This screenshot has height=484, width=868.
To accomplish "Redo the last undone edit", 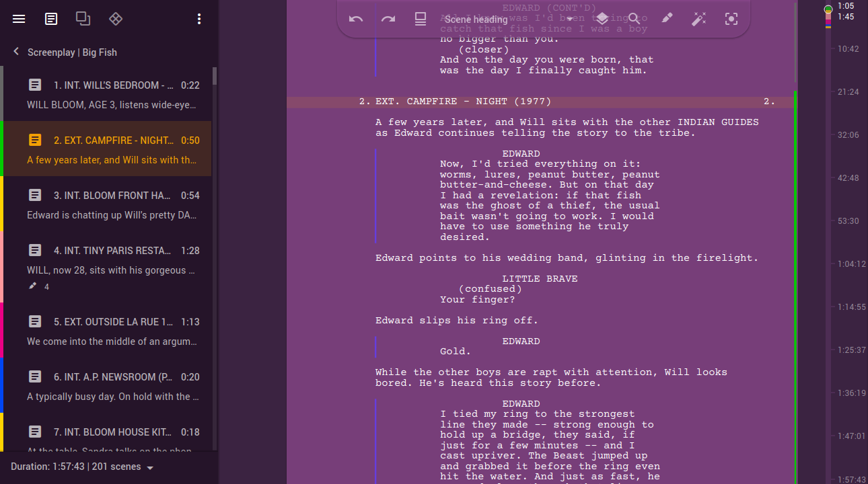I will click(x=388, y=19).
